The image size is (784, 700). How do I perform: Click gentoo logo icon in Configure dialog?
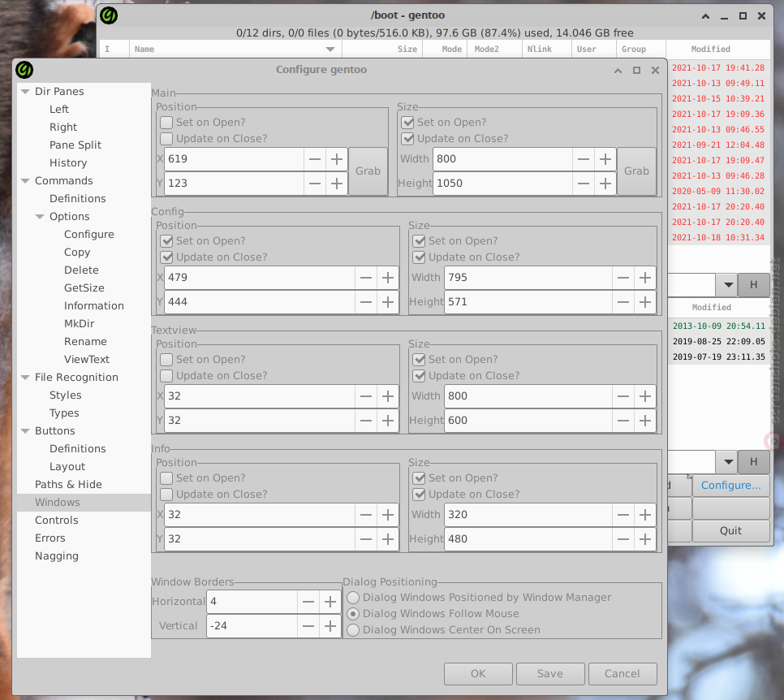click(24, 70)
